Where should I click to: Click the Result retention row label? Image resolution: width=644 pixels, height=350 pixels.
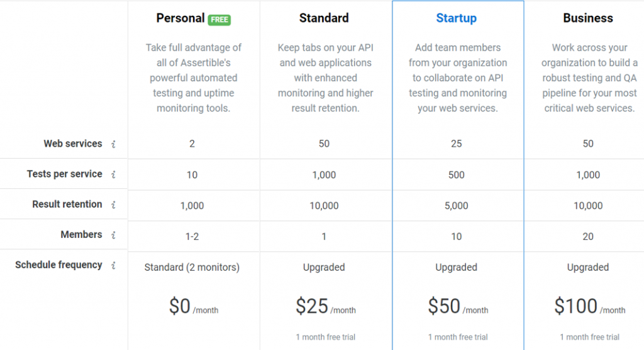tap(67, 204)
